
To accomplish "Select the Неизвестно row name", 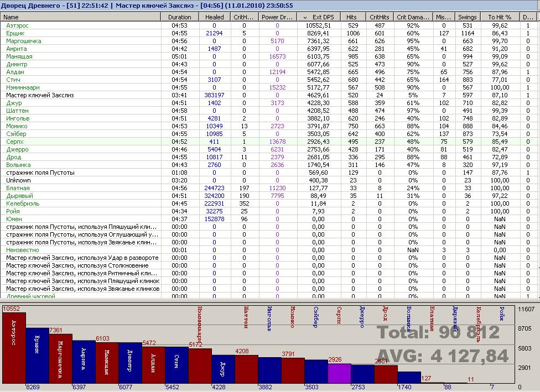I will click(22, 250).
